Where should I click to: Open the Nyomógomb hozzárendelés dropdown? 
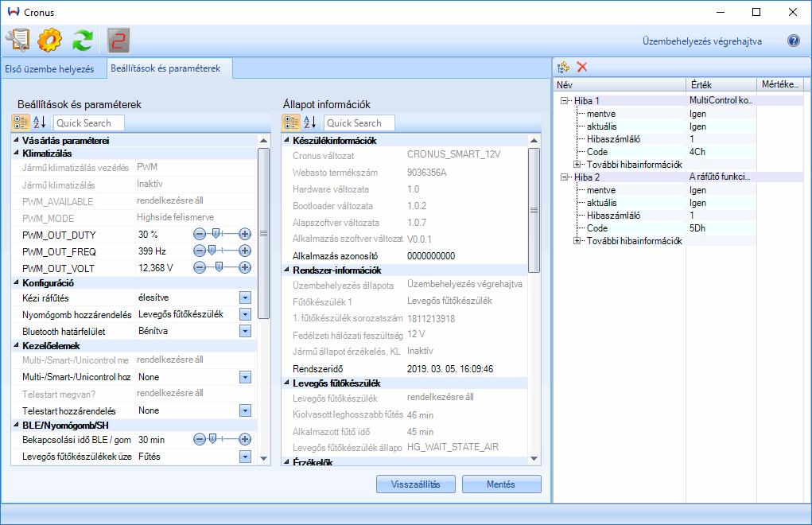[246, 314]
